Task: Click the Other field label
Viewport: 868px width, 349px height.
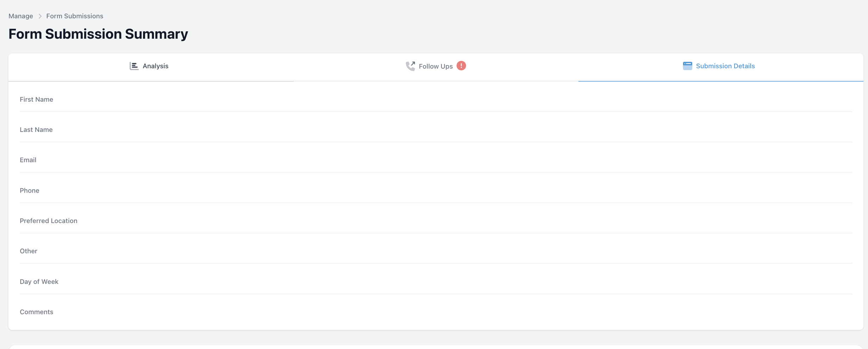Action: click(x=29, y=251)
